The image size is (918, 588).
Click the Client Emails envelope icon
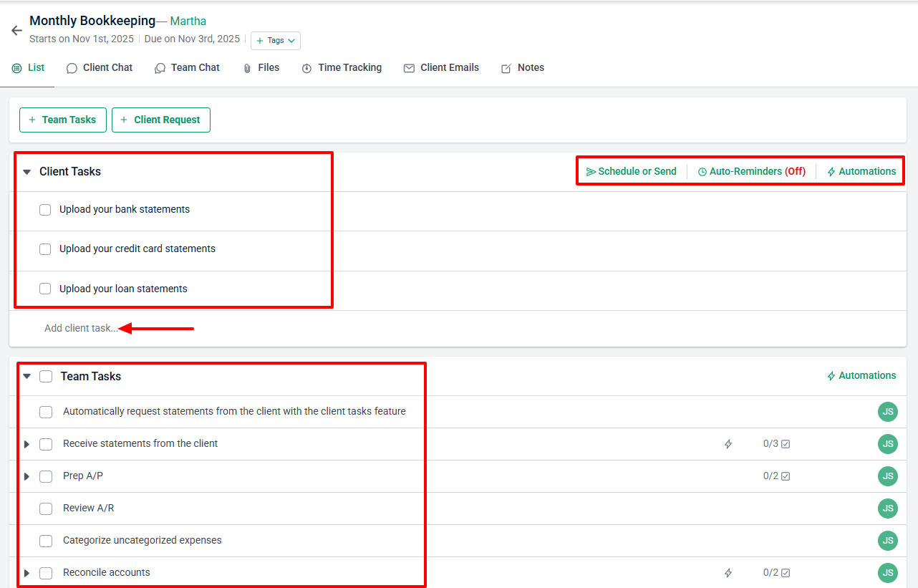[409, 67]
